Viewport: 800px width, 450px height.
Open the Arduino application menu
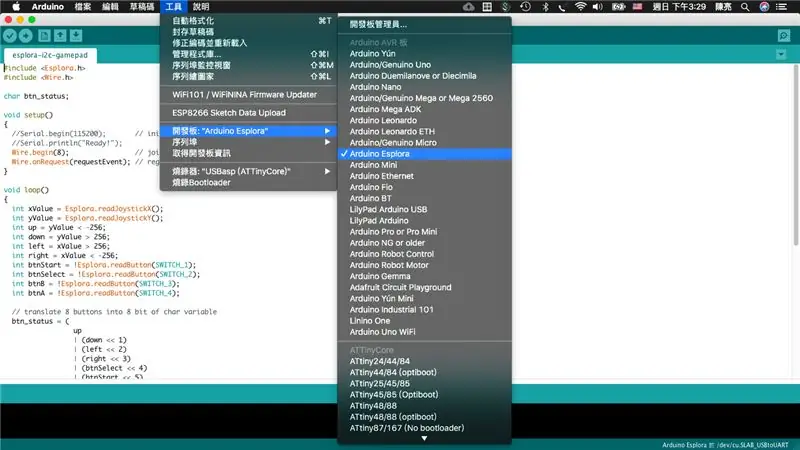click(x=47, y=7)
